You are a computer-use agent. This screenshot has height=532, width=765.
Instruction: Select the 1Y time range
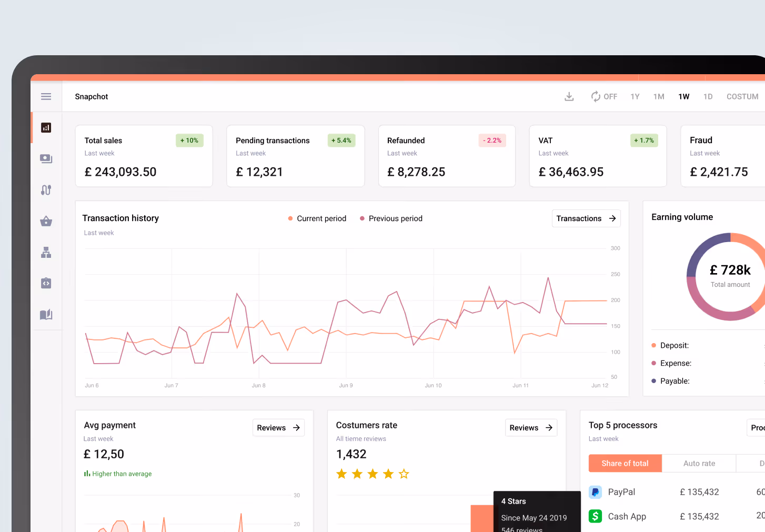(635, 96)
